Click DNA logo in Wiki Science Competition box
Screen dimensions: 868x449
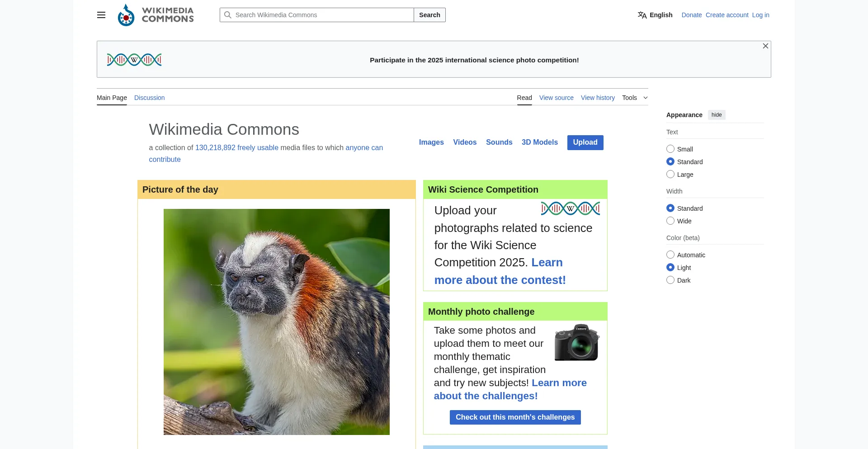570,208
